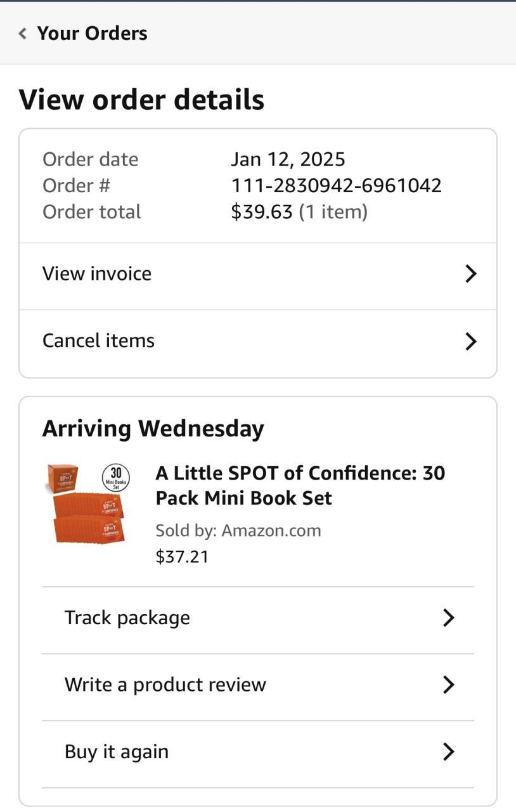Tap the $39.63 order total
The image size is (516, 812).
(x=261, y=212)
